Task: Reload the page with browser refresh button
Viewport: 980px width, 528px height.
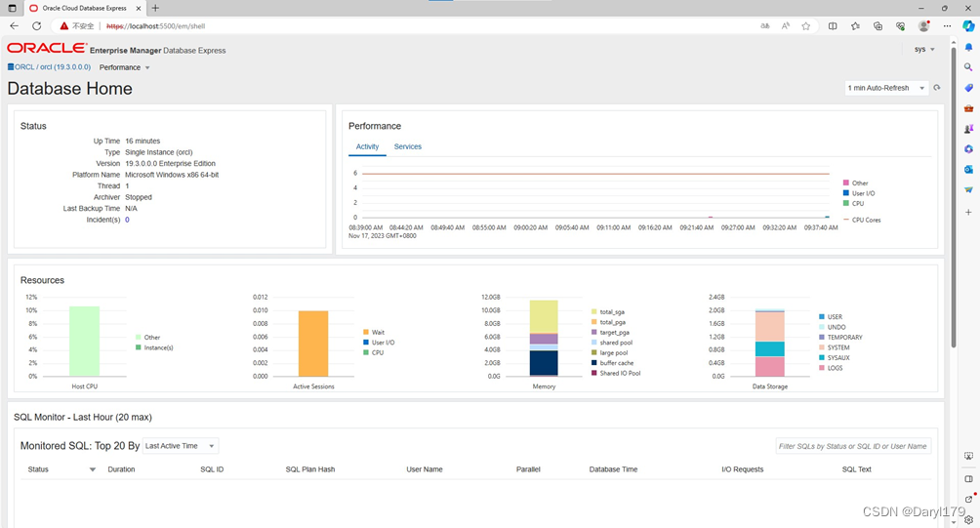Action: pos(37,26)
